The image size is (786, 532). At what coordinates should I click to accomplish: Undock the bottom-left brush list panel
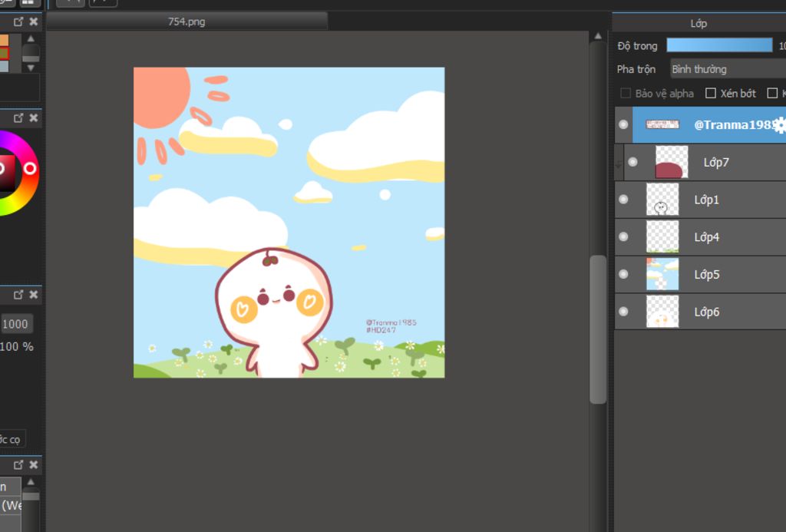pos(18,464)
